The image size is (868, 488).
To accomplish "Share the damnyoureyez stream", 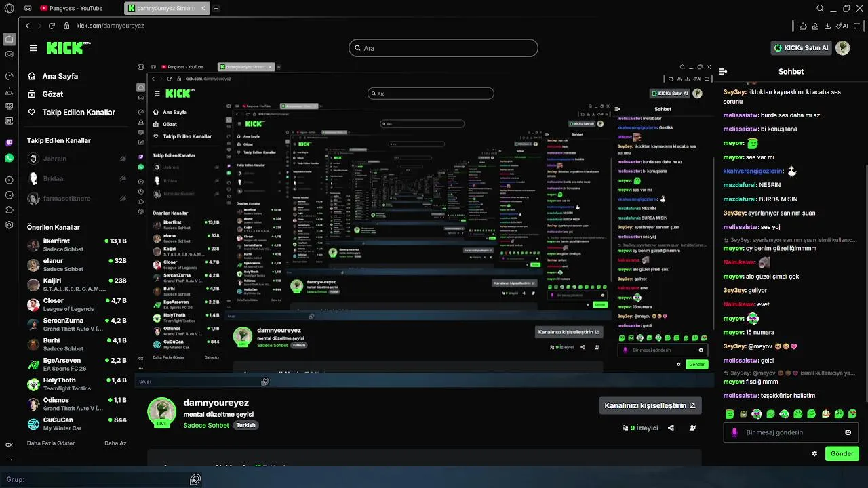I will 671,428.
